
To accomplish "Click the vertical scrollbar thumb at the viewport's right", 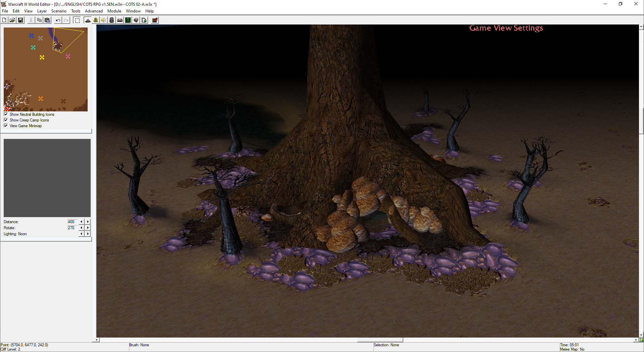I will click(641, 121).
